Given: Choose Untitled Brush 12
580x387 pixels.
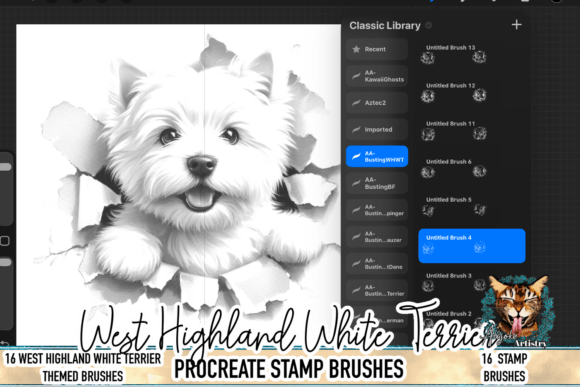Looking at the screenshot, I should click(x=472, y=92).
